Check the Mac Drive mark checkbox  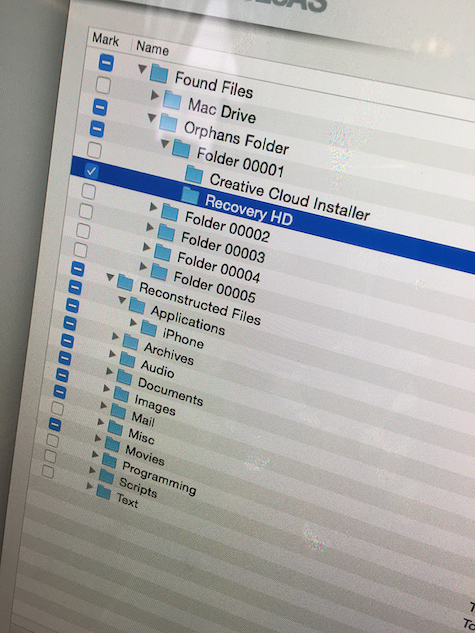[x=103, y=85]
